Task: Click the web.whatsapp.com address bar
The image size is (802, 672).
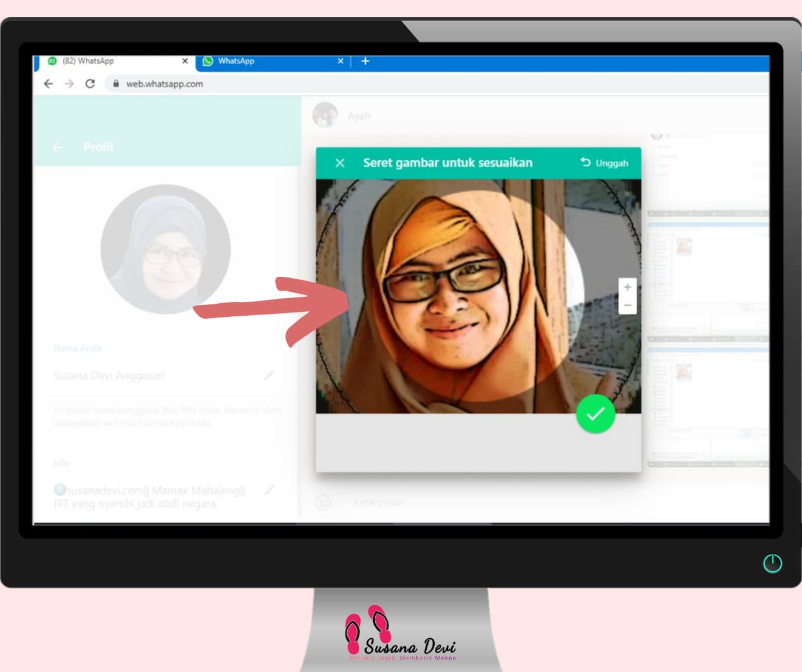Action: pos(437,84)
